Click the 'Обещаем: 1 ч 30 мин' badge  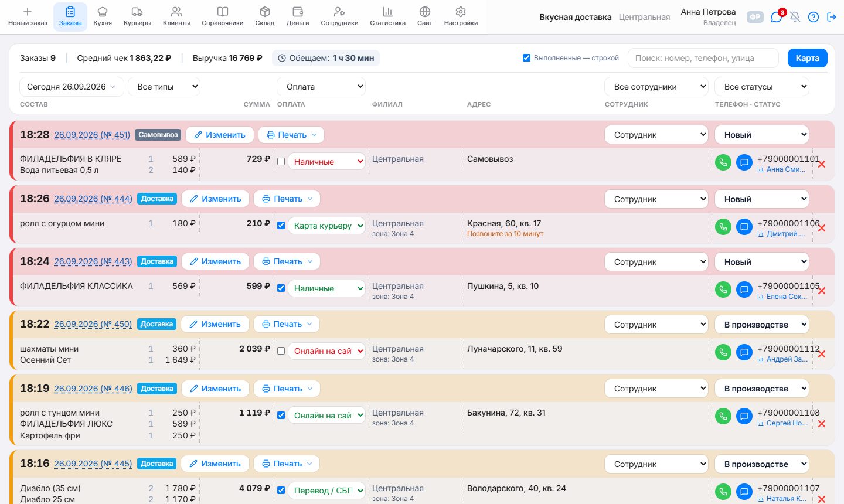pos(326,58)
